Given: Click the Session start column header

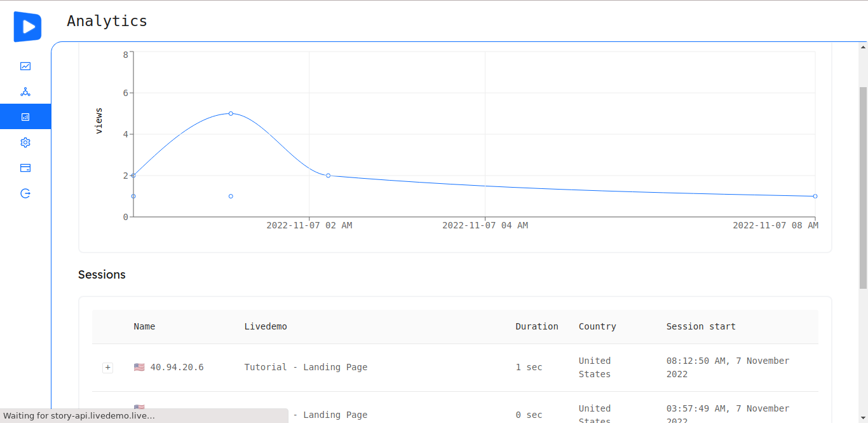Looking at the screenshot, I should pyautogui.click(x=701, y=326).
